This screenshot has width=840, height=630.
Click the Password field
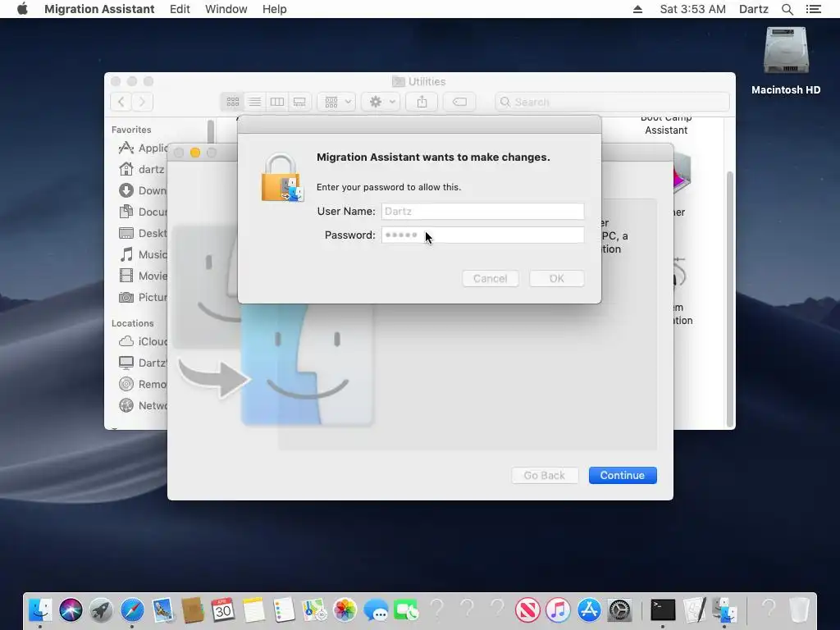(482, 235)
